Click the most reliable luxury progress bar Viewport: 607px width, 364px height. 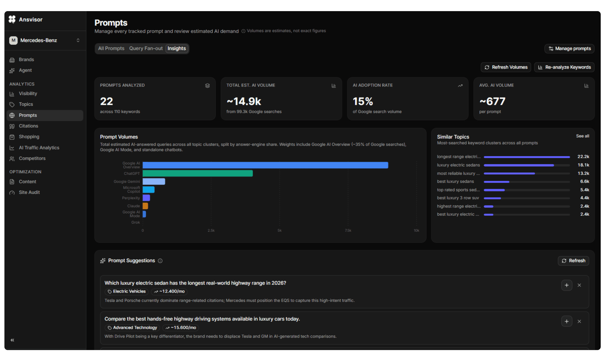(x=527, y=174)
